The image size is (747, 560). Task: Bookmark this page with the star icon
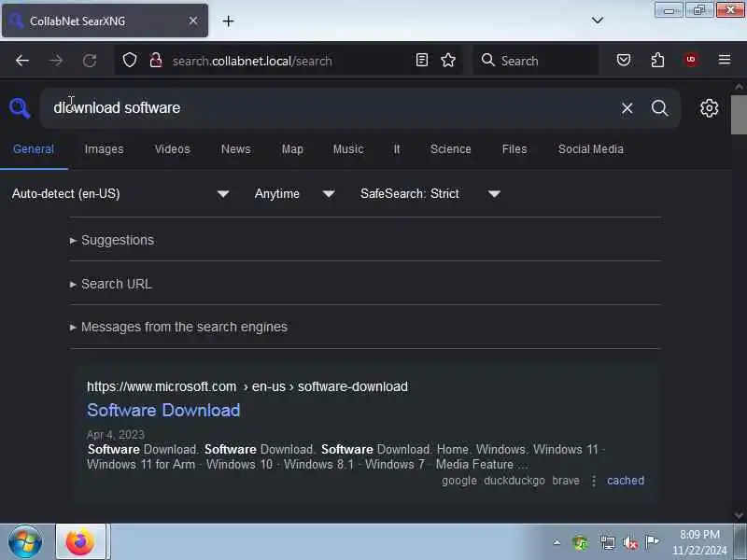[448, 60]
